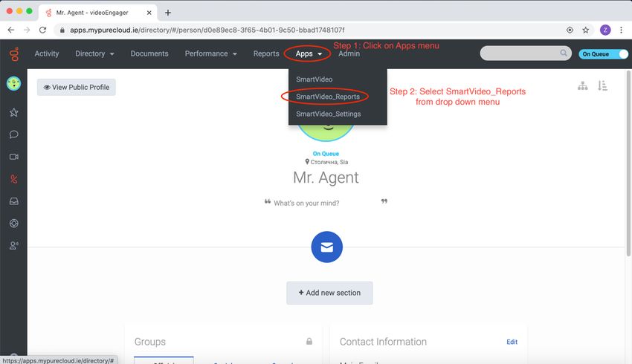
Task: Click View Public Profile button
Action: (76, 87)
